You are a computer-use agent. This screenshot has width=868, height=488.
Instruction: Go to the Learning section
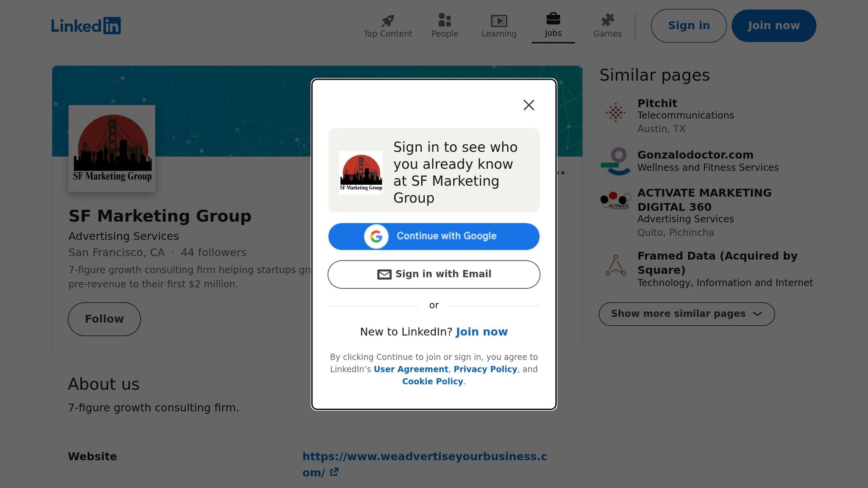click(x=499, y=26)
